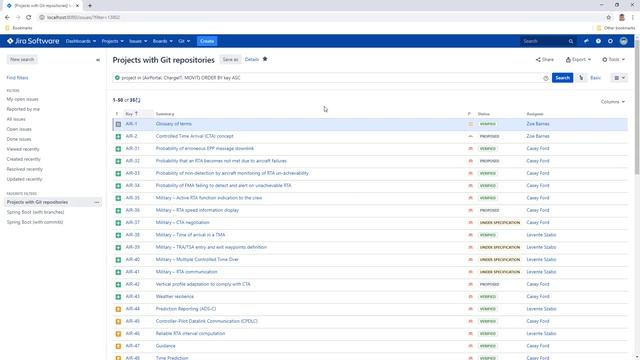Click issue type icon of AIR-44
The width and height of the screenshot is (640, 360).
[x=118, y=309]
